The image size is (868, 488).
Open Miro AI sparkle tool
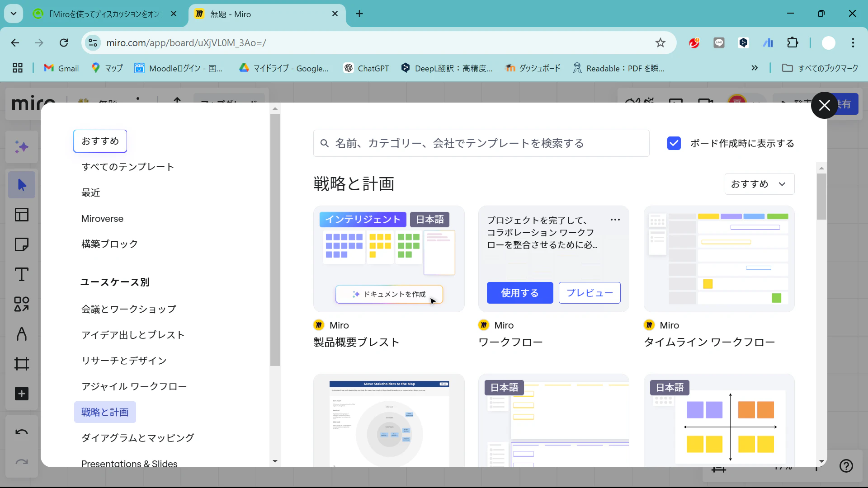[x=22, y=147]
